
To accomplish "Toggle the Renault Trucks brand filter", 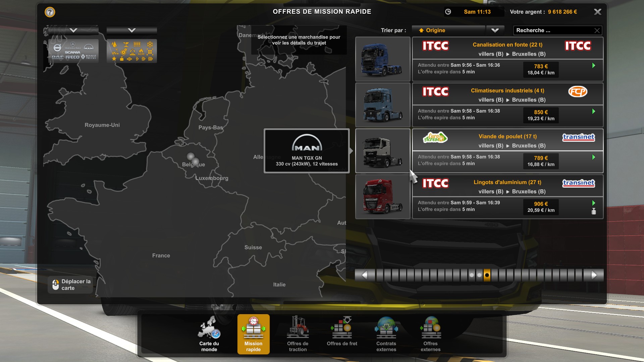I will point(89,57).
